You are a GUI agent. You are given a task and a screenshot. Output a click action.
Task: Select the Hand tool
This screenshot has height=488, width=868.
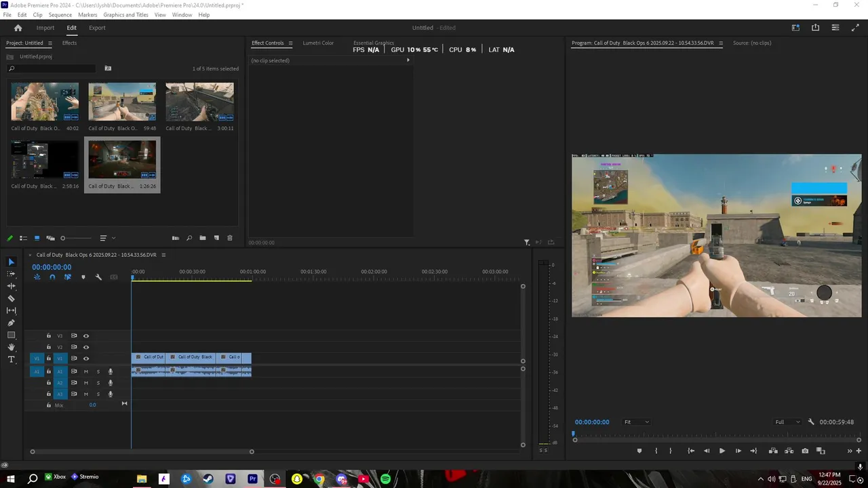coord(11,347)
